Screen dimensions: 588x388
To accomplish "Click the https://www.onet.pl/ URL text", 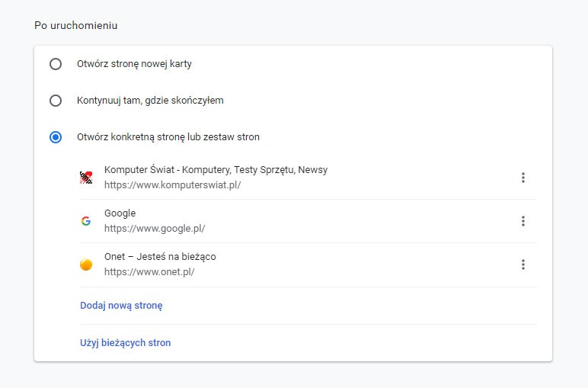I will tap(151, 272).
